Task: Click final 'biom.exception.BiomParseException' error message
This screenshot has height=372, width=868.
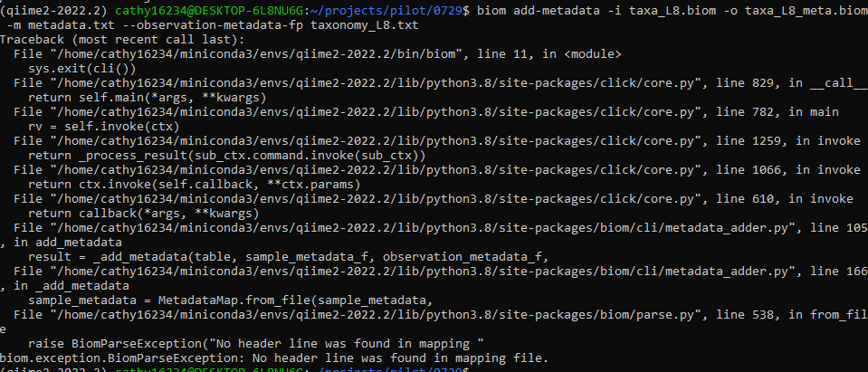Action: pyautogui.click(x=274, y=358)
